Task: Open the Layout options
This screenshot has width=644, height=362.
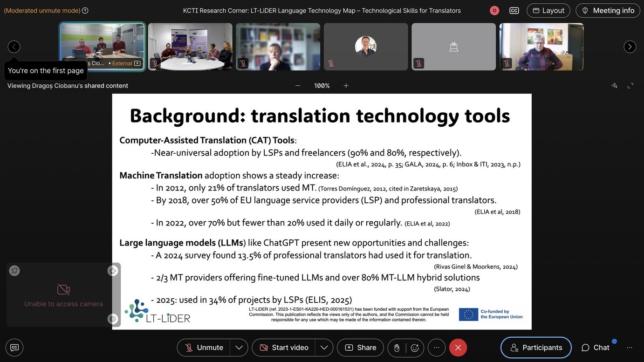Action: click(x=548, y=10)
